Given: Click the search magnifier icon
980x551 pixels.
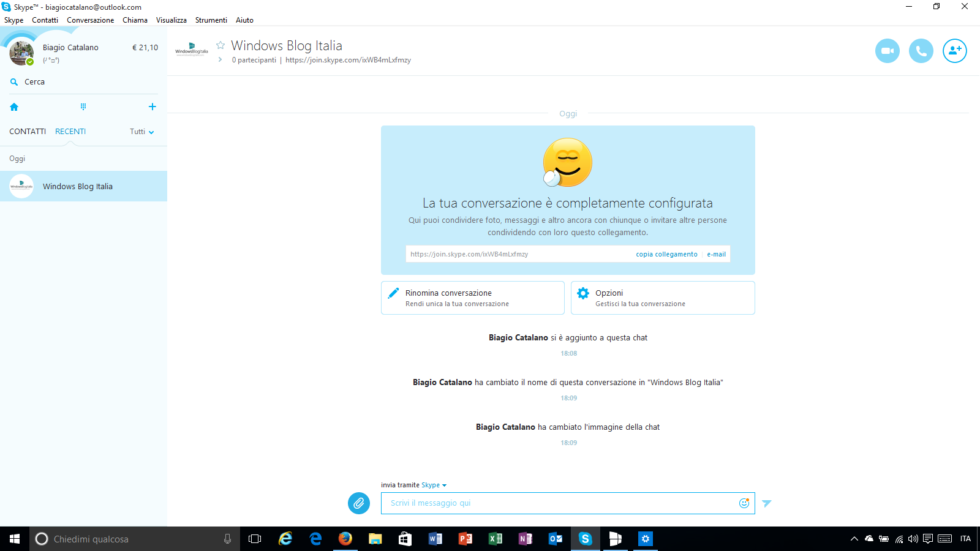Looking at the screenshot, I should coord(14,82).
